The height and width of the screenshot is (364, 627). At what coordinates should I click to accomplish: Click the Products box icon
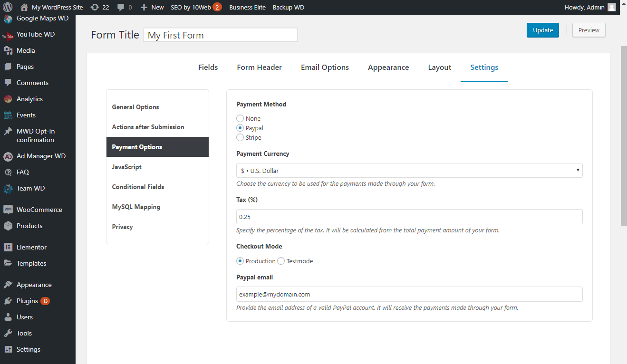(8, 226)
